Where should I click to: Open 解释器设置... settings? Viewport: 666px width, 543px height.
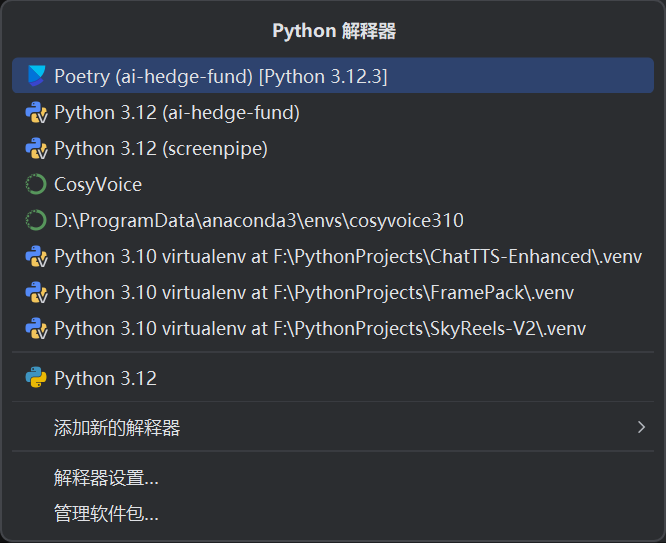[333, 478]
